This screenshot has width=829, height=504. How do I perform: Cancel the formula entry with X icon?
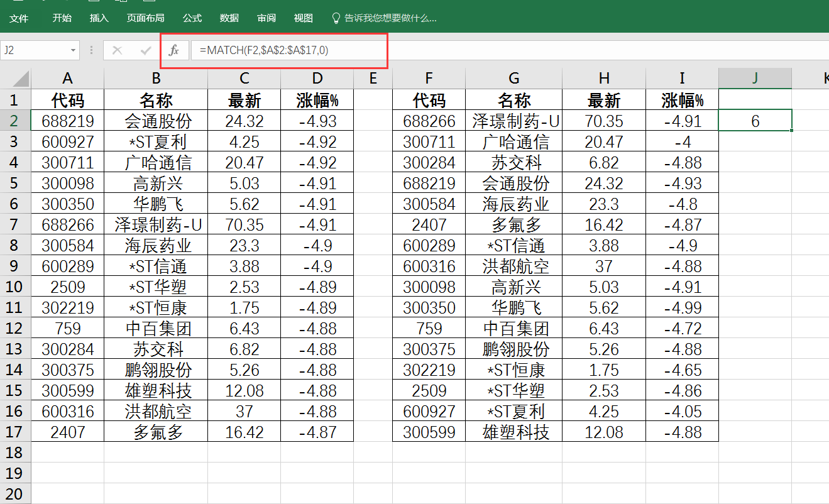(x=117, y=50)
